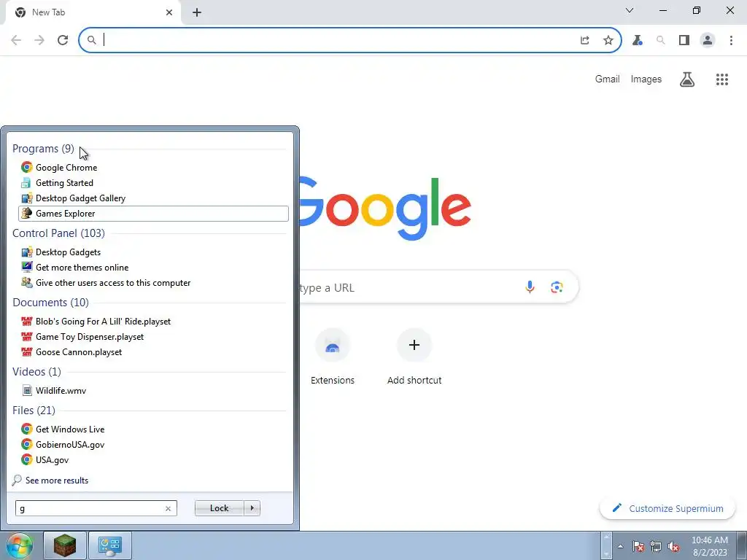Open the taskbar clock showing 10:46 AM

click(710, 546)
